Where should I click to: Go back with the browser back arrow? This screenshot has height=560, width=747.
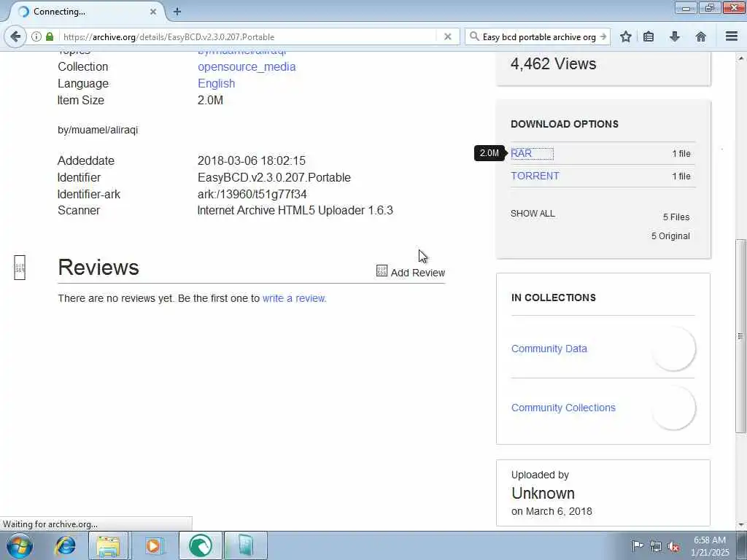click(15, 36)
